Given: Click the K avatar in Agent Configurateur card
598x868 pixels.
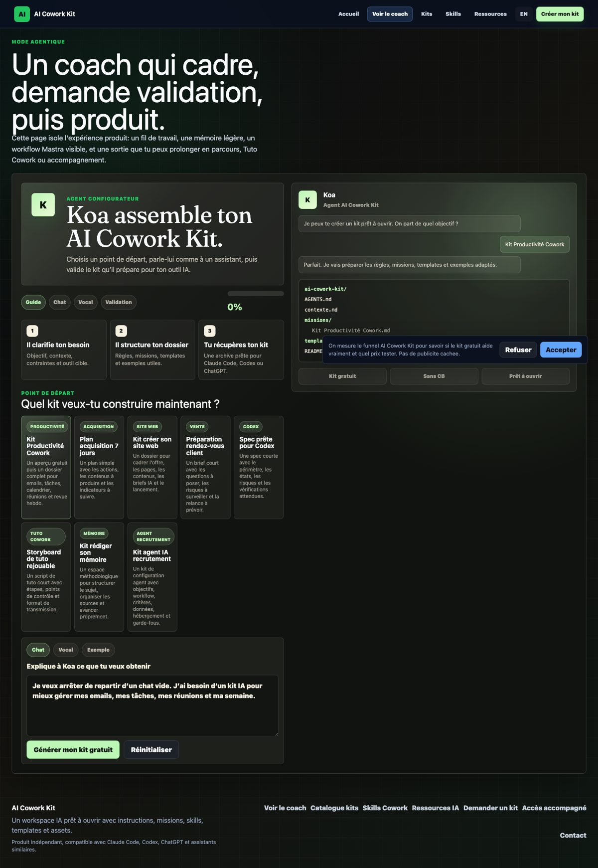Looking at the screenshot, I should click(43, 205).
